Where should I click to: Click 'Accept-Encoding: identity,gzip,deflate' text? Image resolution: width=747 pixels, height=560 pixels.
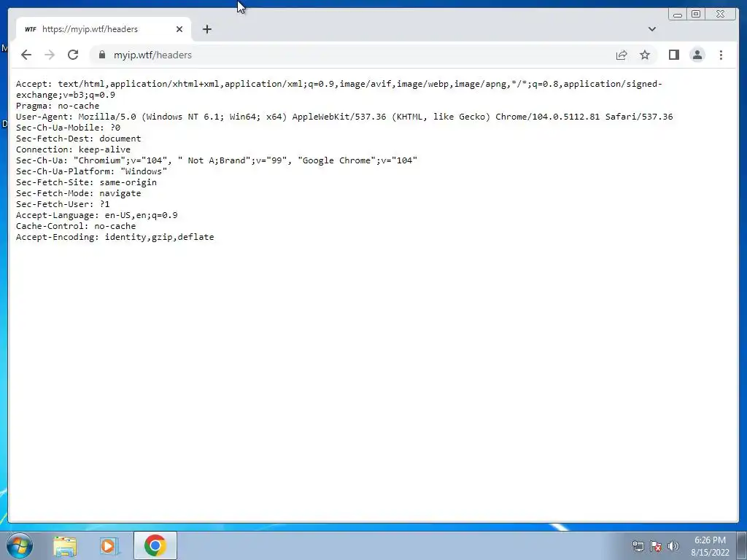pyautogui.click(x=115, y=237)
